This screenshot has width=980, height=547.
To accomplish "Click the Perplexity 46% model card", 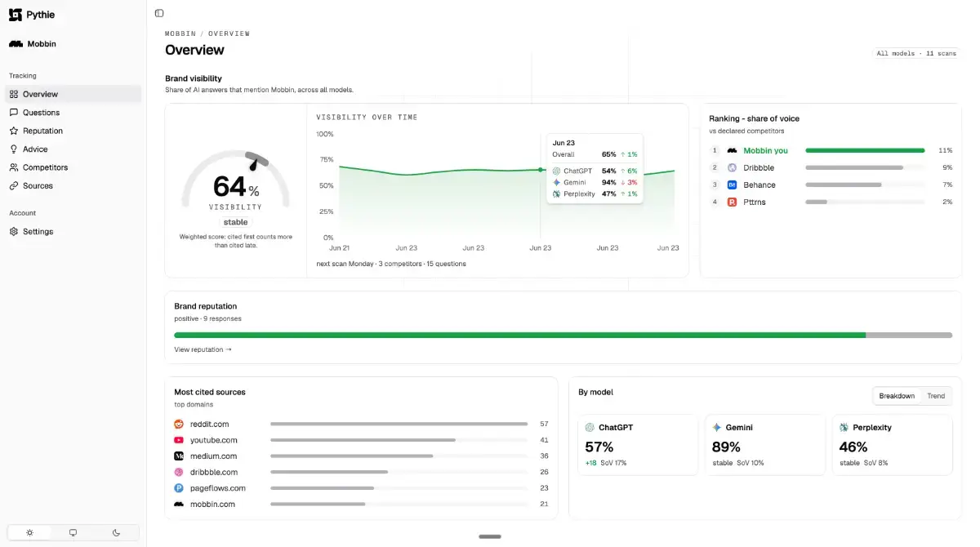I will point(892,445).
